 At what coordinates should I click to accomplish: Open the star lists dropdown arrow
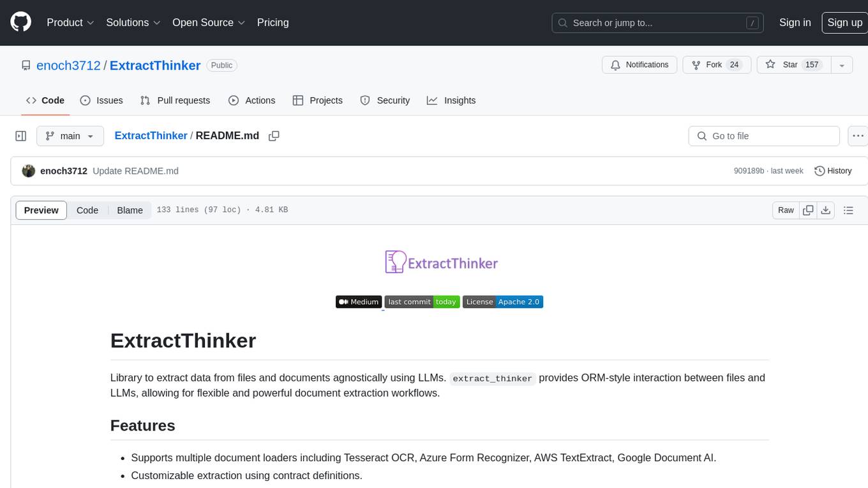pyautogui.click(x=842, y=65)
